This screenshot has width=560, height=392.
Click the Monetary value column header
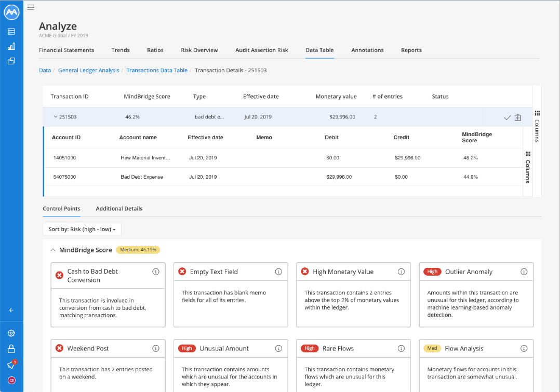pos(336,97)
